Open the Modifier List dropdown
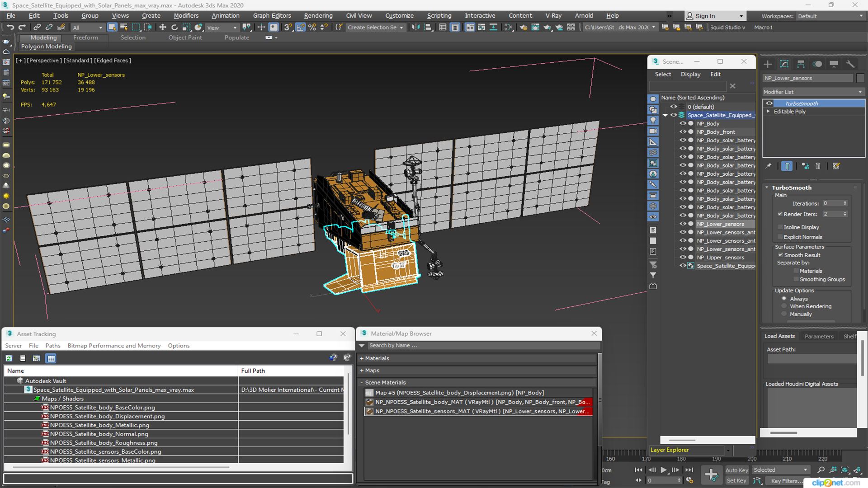The width and height of the screenshot is (868, 488). pyautogui.click(x=813, y=92)
